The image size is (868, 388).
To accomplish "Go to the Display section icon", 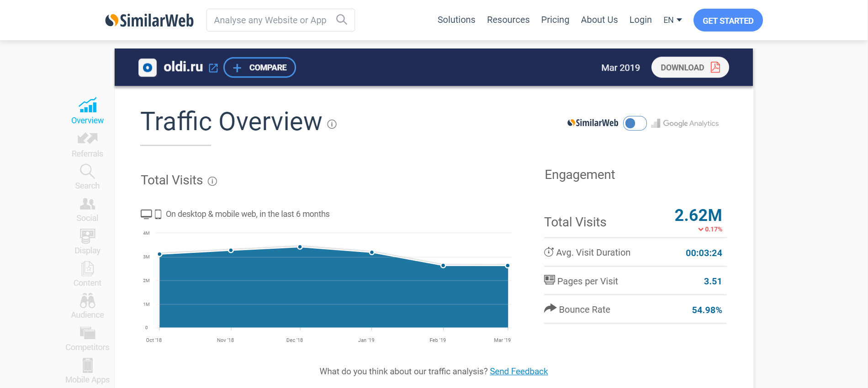I will coord(87,236).
